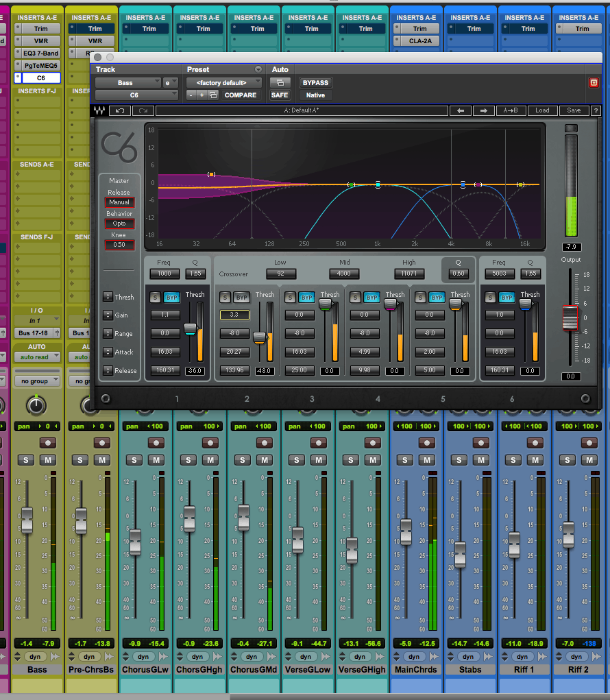The width and height of the screenshot is (610, 700).
Task: Mute the Stabs track
Action: pos(482,460)
